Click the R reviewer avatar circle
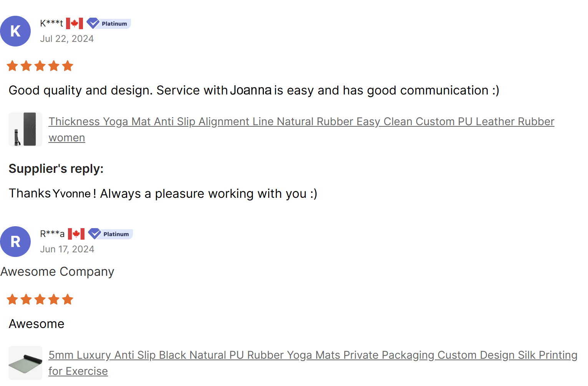This screenshot has width=588, height=386. pos(15,242)
